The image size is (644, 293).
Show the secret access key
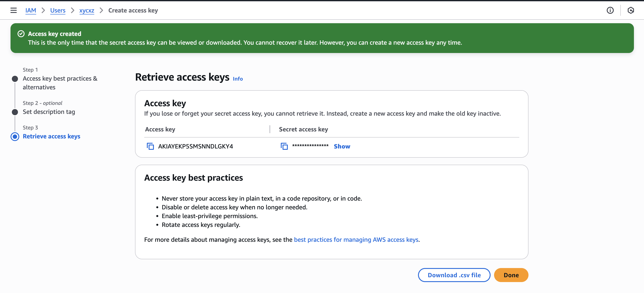pos(342,146)
